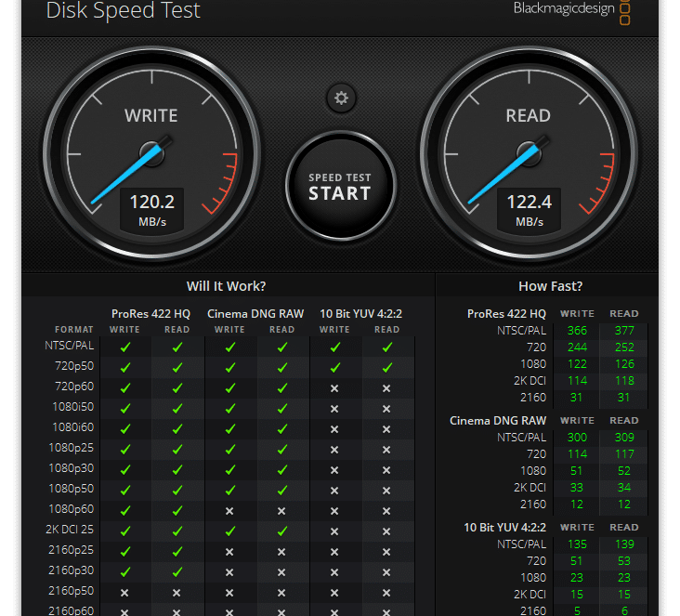This screenshot has height=616, width=680.
Task: Click the Will It Work? header
Action: click(226, 286)
